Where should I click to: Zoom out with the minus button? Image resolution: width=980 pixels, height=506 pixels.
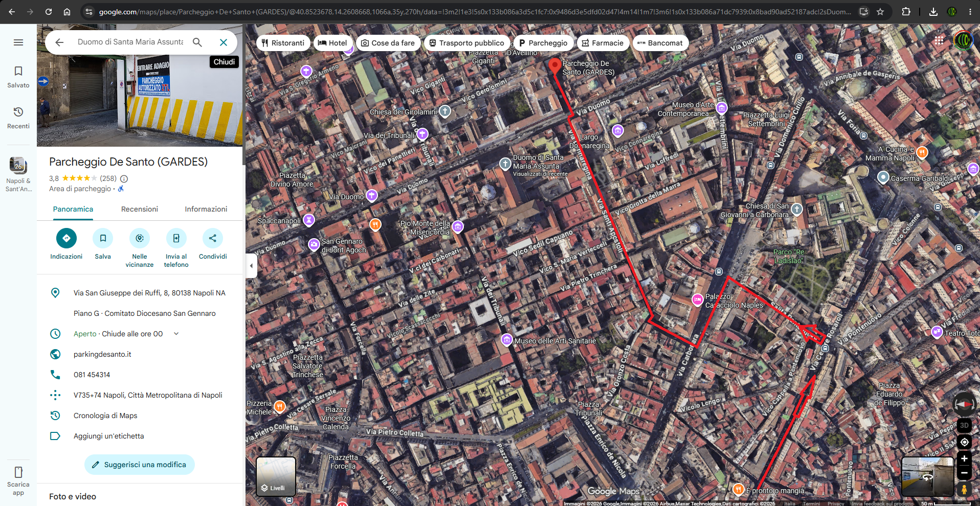(x=964, y=473)
